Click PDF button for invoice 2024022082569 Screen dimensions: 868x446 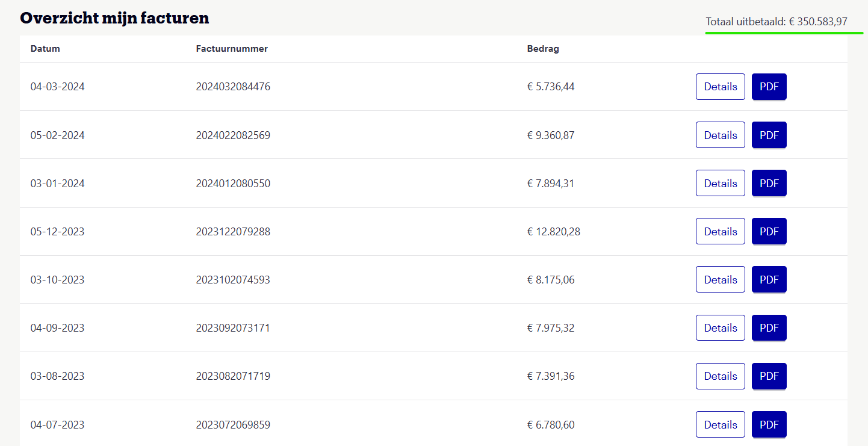coord(769,135)
